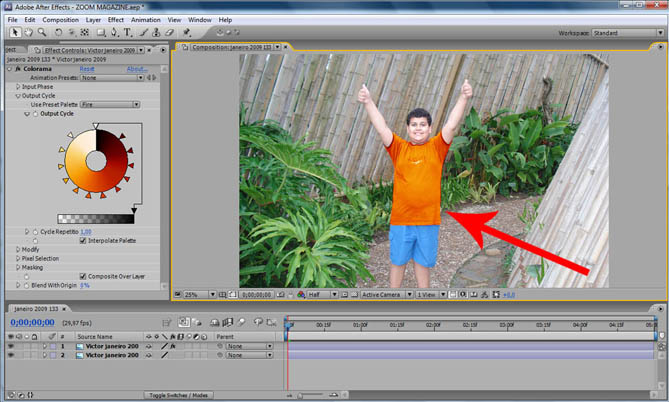The height and width of the screenshot is (402, 669).
Task: Toggle the Interpolate Palette checkbox
Action: (x=83, y=241)
